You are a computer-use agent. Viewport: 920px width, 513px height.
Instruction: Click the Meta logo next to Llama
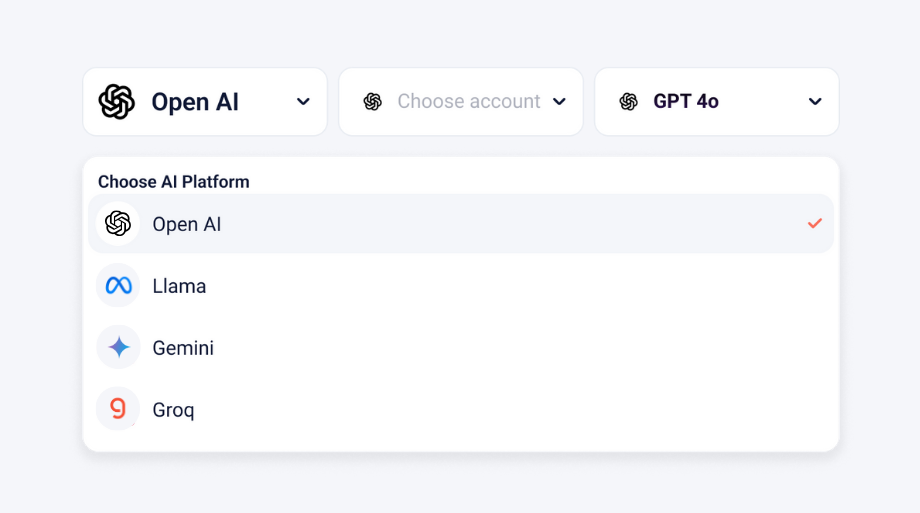click(x=118, y=286)
